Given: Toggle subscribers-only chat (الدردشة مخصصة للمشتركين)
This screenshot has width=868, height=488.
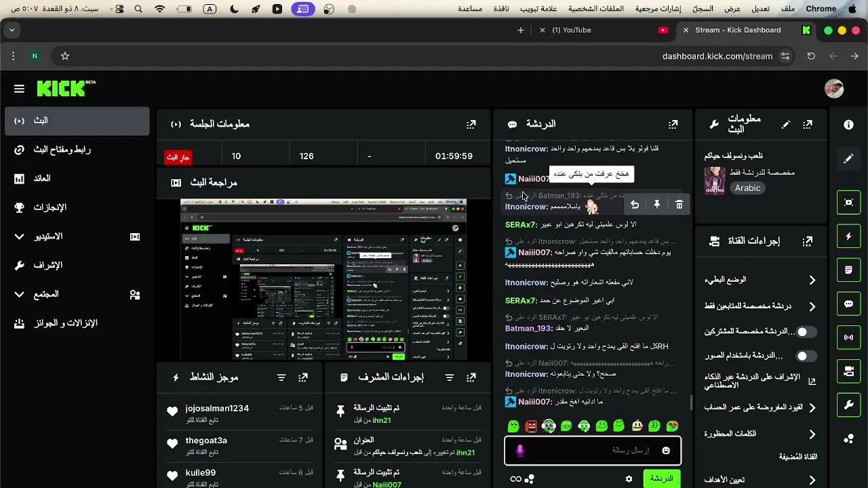Looking at the screenshot, I should click(x=806, y=332).
